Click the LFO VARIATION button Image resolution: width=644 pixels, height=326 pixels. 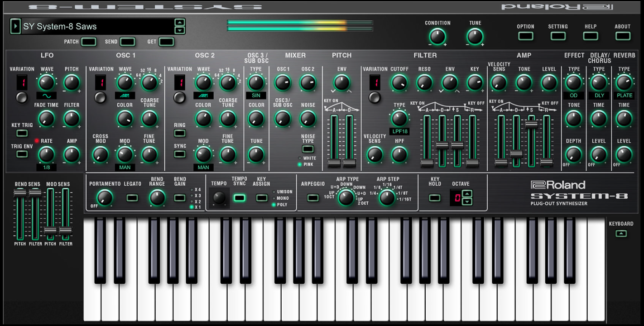(x=22, y=97)
